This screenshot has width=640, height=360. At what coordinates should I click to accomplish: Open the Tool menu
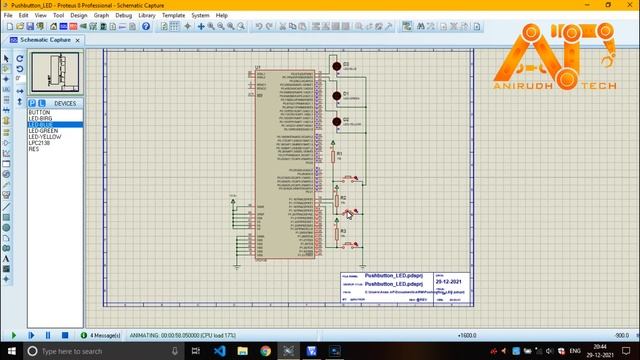(x=58, y=15)
